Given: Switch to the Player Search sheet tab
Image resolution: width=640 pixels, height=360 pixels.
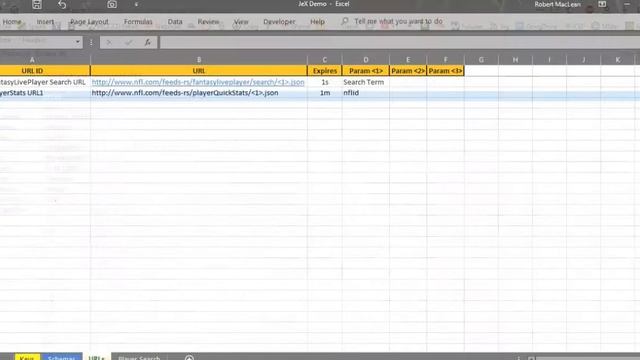Looking at the screenshot, I should [x=139, y=357].
